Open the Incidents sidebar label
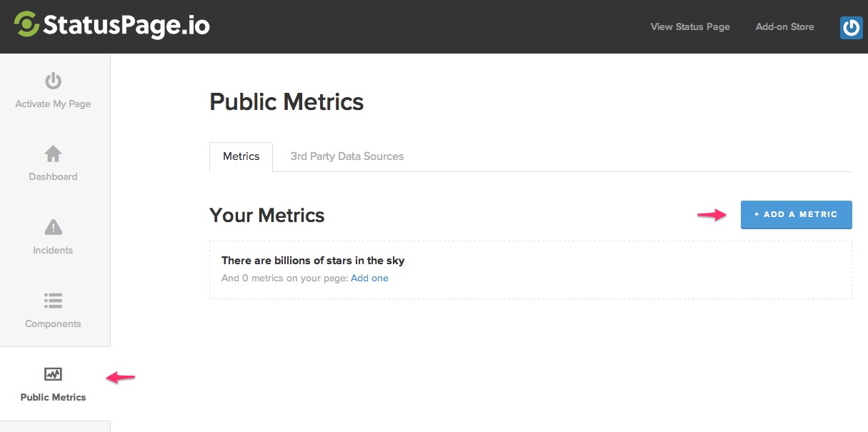Screen dimensions: 868x432 click(x=53, y=250)
